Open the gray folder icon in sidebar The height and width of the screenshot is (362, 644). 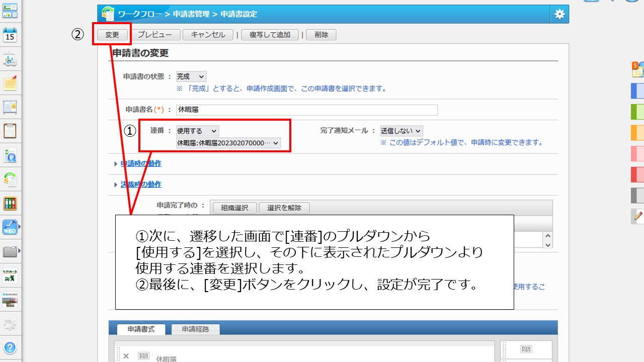point(10,251)
